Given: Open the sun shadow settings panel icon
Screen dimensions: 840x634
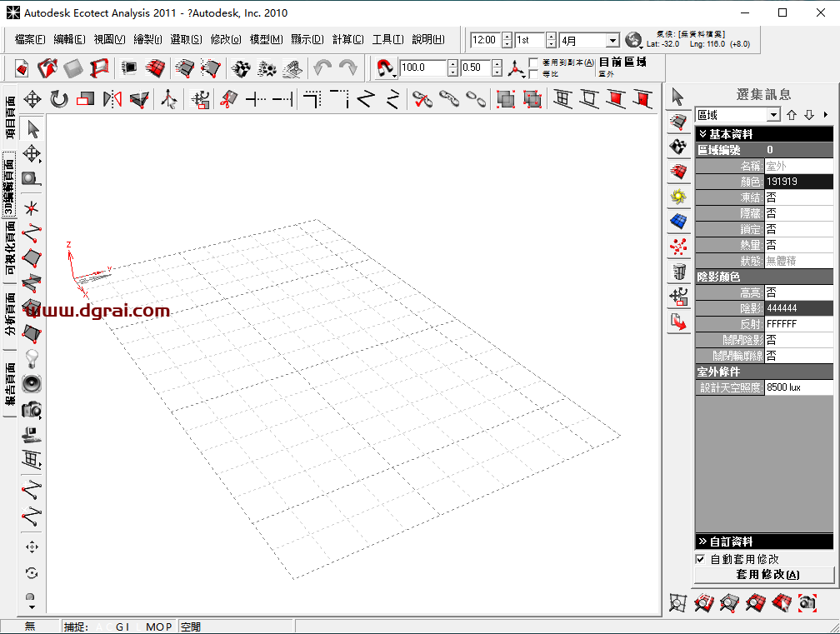Looking at the screenshot, I should (x=678, y=197).
